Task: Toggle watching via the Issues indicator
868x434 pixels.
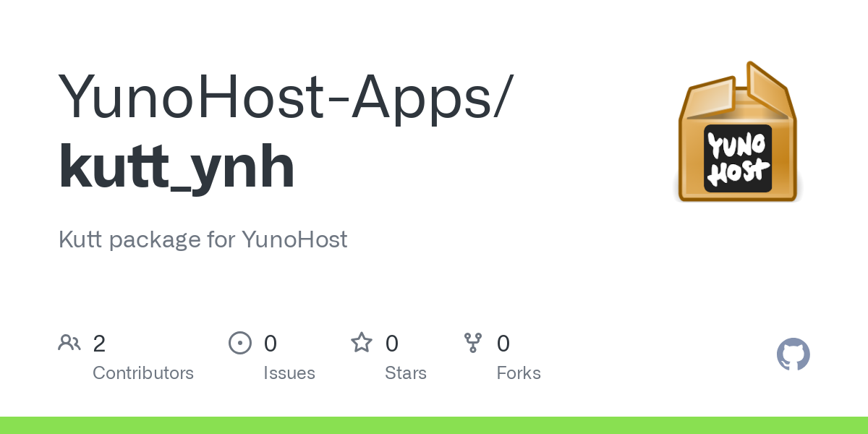Action: pos(240,343)
